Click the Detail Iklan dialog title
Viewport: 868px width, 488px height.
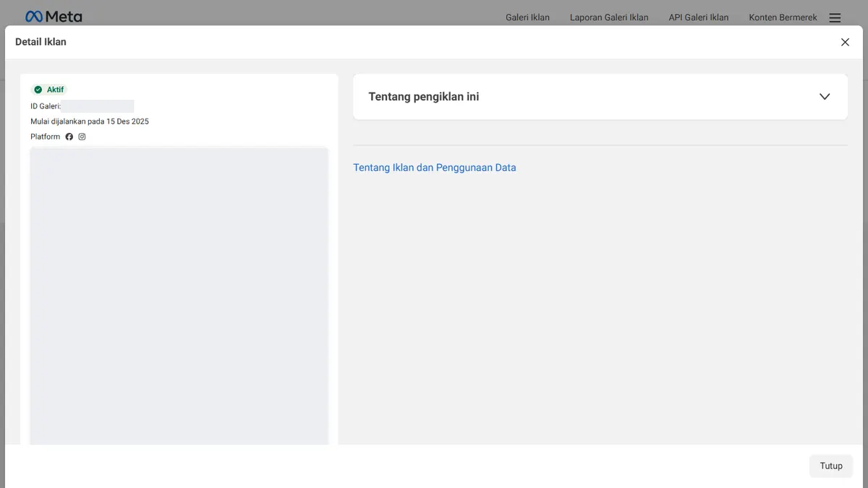41,42
